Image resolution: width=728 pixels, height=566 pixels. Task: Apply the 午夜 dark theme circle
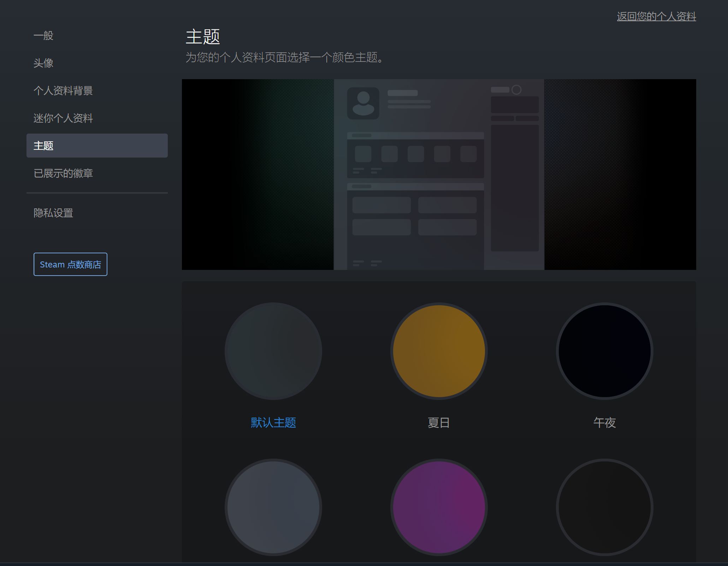point(605,350)
